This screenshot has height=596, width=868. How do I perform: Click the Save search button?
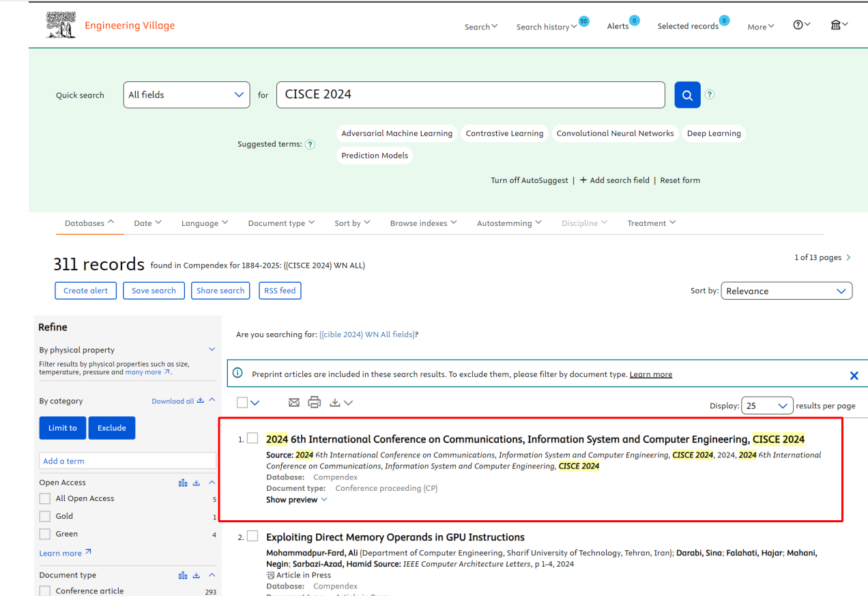[x=154, y=291]
